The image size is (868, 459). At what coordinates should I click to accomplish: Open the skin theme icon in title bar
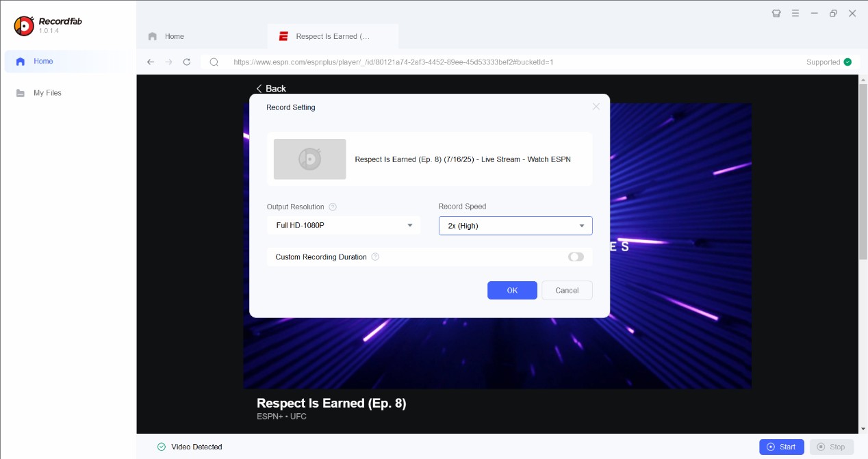click(776, 13)
